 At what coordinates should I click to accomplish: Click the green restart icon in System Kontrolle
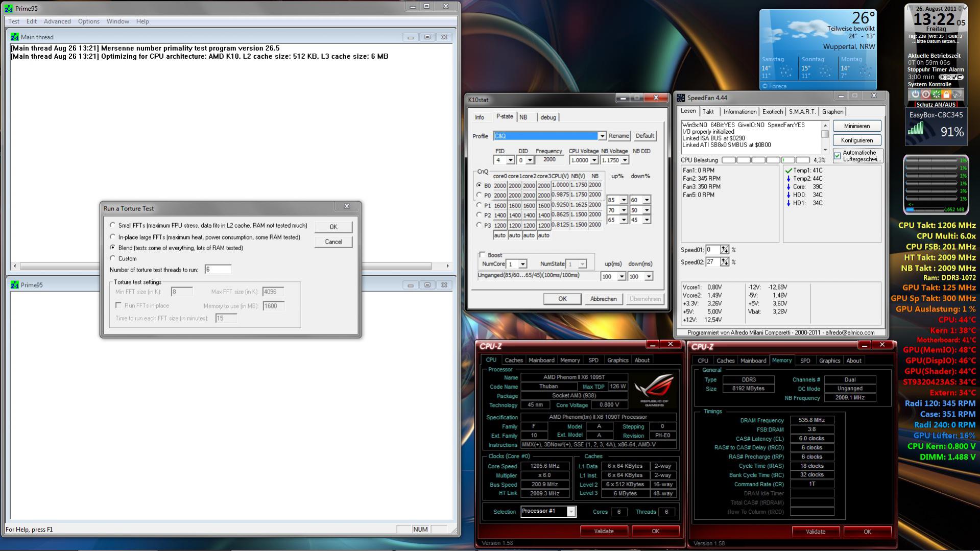(936, 94)
